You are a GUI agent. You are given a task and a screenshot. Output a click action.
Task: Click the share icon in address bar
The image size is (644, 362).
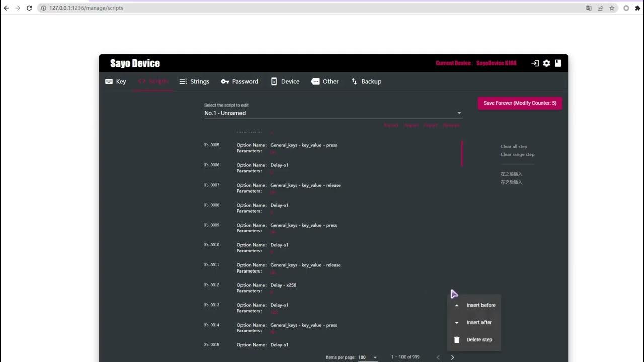point(600,8)
